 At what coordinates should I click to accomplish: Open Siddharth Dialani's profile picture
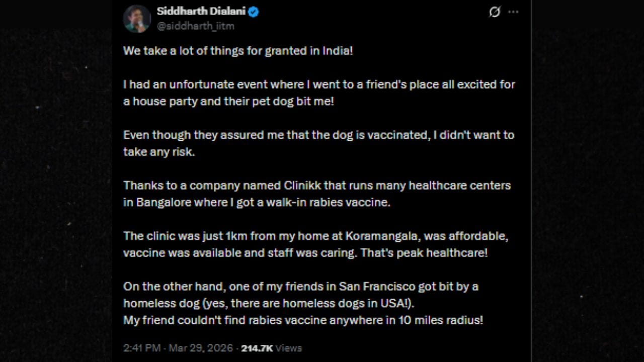coord(137,19)
